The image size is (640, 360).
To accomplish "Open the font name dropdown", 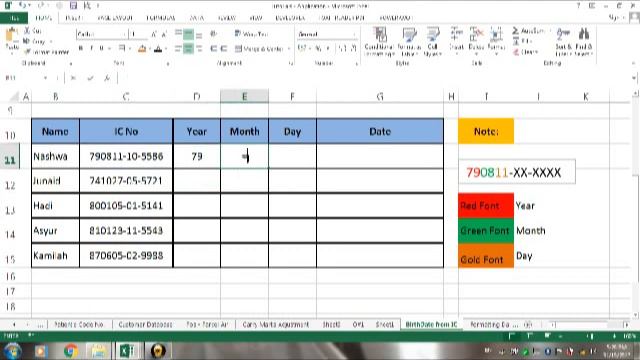I will click(x=124, y=34).
